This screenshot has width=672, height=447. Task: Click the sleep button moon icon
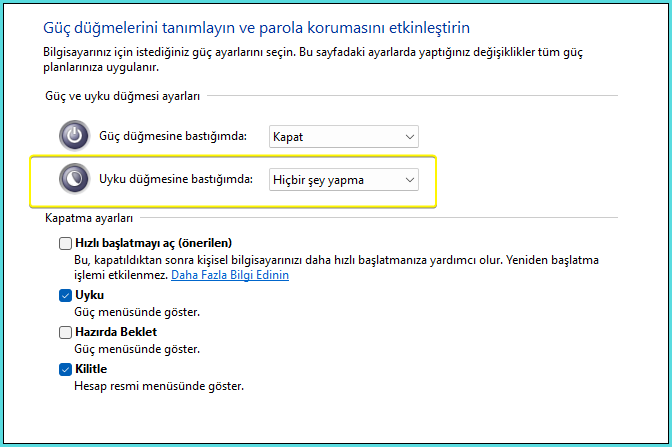click(74, 179)
